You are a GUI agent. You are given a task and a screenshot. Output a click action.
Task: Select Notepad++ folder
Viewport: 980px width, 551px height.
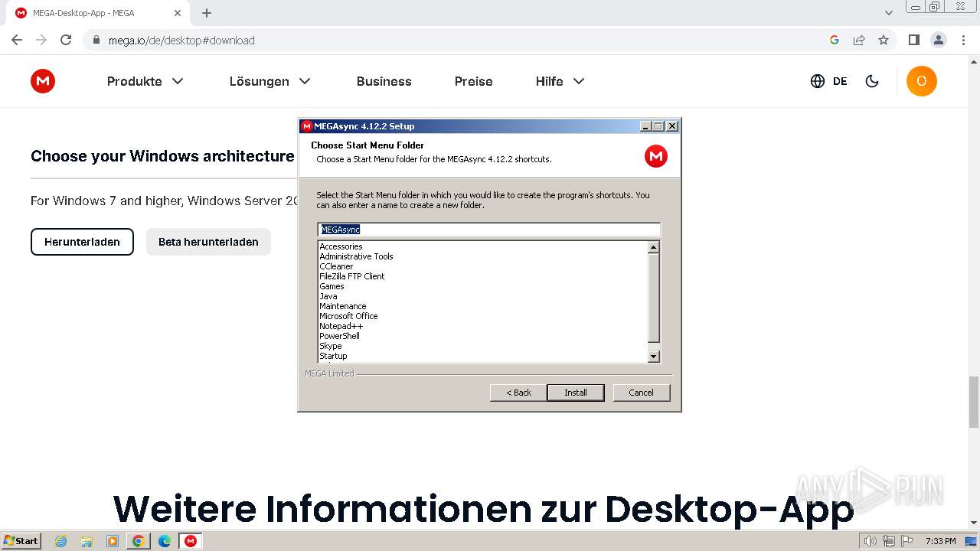[x=341, y=326]
